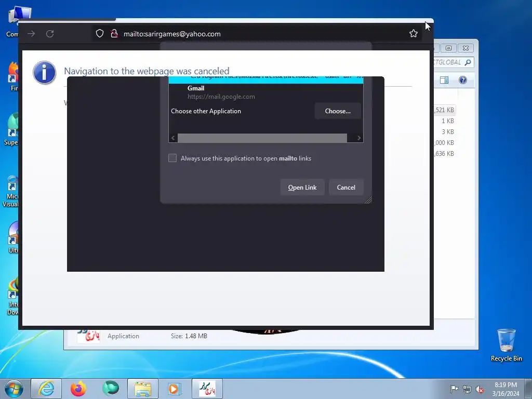Close the Explorer window behind

click(465, 48)
